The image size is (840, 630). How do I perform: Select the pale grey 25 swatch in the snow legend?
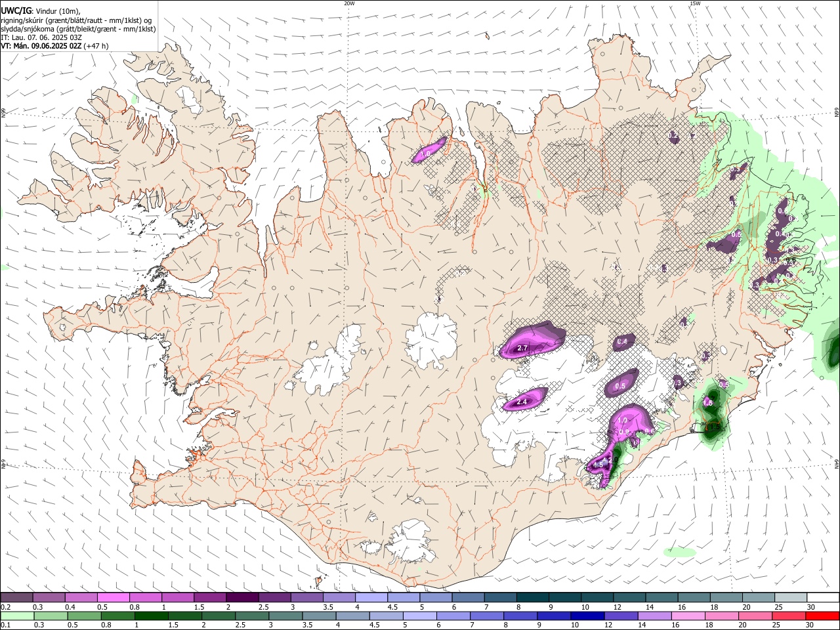pos(791,598)
